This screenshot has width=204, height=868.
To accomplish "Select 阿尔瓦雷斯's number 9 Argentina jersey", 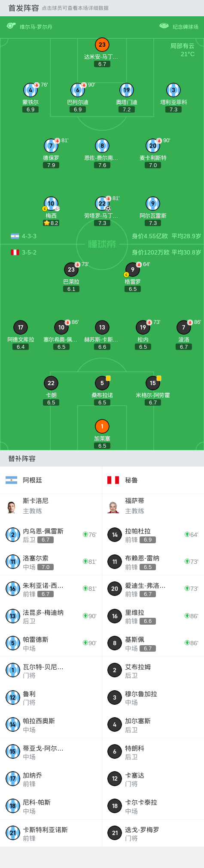I will pos(153,204).
